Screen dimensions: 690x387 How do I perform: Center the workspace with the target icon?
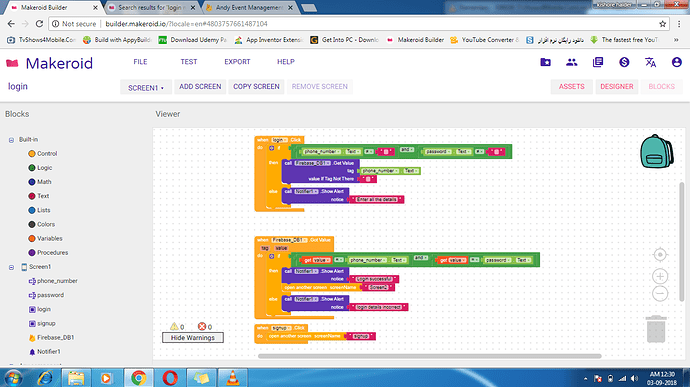pos(660,254)
